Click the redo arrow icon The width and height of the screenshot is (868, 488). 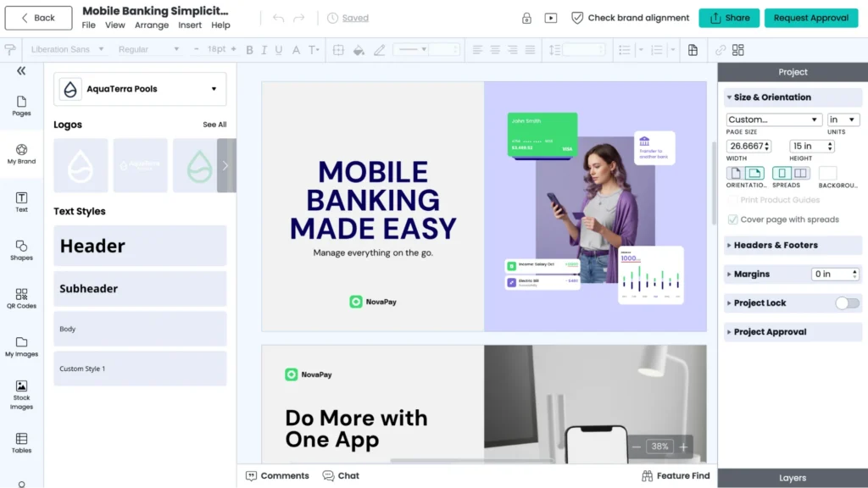pyautogui.click(x=299, y=18)
